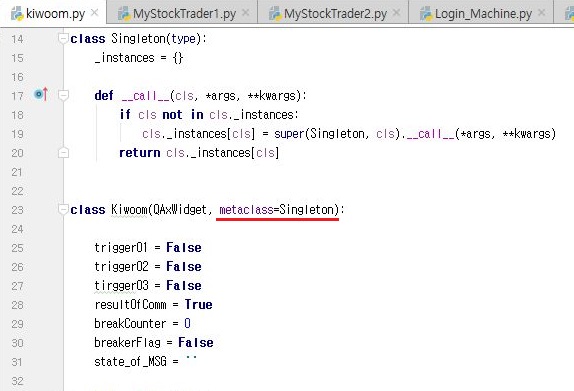The width and height of the screenshot is (574, 391).
Task: Click the _instances = {} assignment
Action: [139, 58]
